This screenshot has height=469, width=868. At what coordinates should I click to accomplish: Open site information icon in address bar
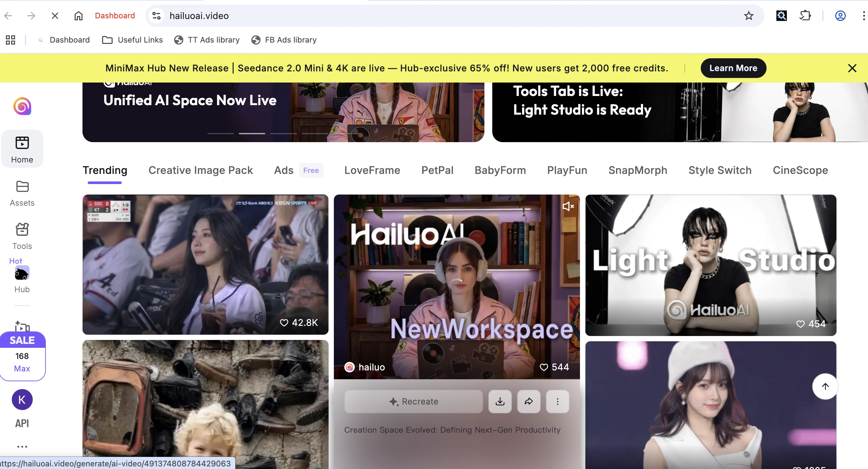click(x=156, y=16)
